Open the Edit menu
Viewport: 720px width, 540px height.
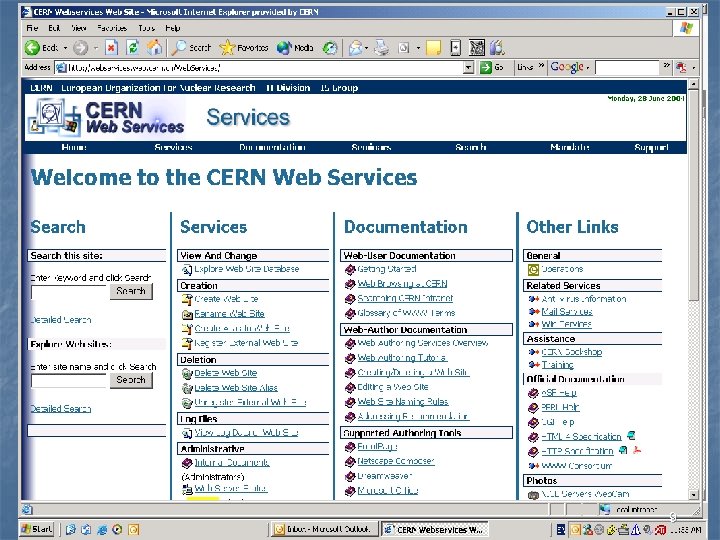[54, 28]
